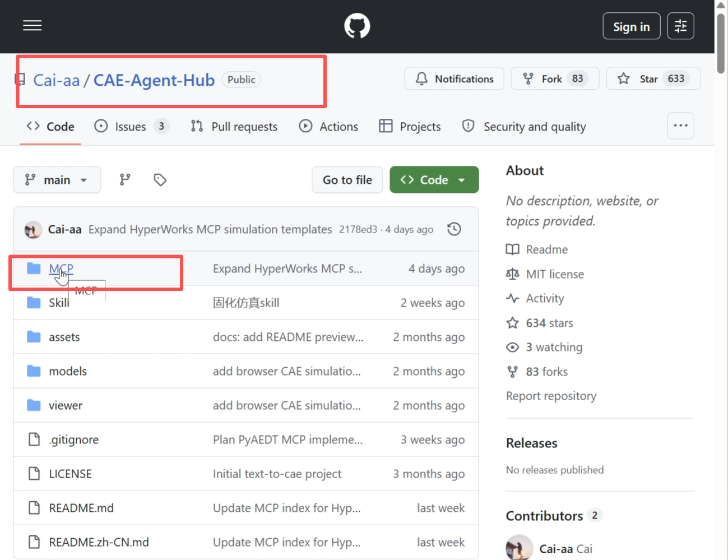View commit history clock icon
This screenshot has height=560, width=728.
[x=454, y=229]
